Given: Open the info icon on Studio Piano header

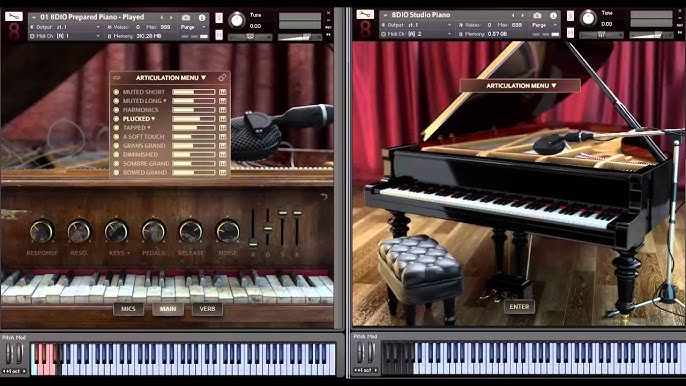Looking at the screenshot, I should coord(553,15).
